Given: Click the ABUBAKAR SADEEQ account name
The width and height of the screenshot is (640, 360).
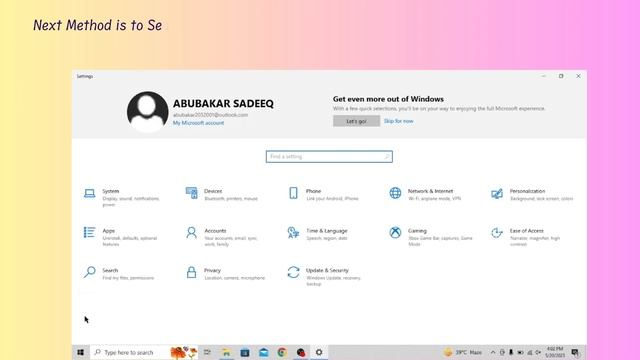Looking at the screenshot, I should click(x=223, y=104).
